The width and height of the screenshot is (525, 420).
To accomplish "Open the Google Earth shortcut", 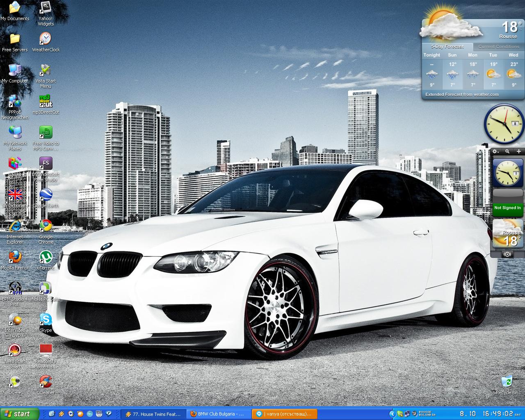I will [46, 199].
